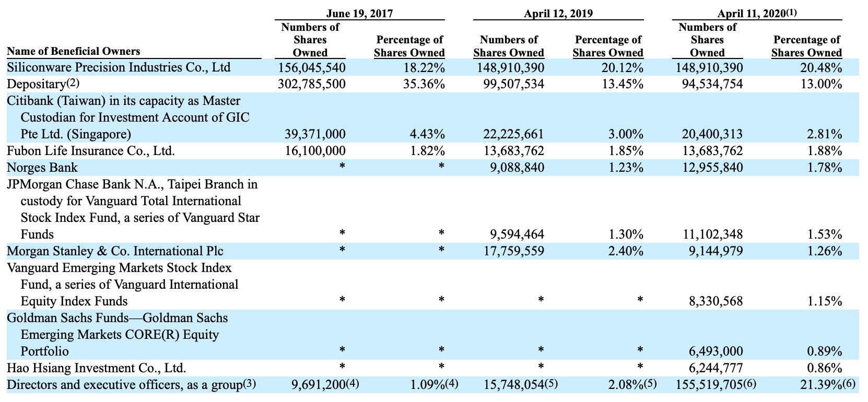Select the 1.53% cell
Viewport: 868px width, 402px height.
coord(825,234)
